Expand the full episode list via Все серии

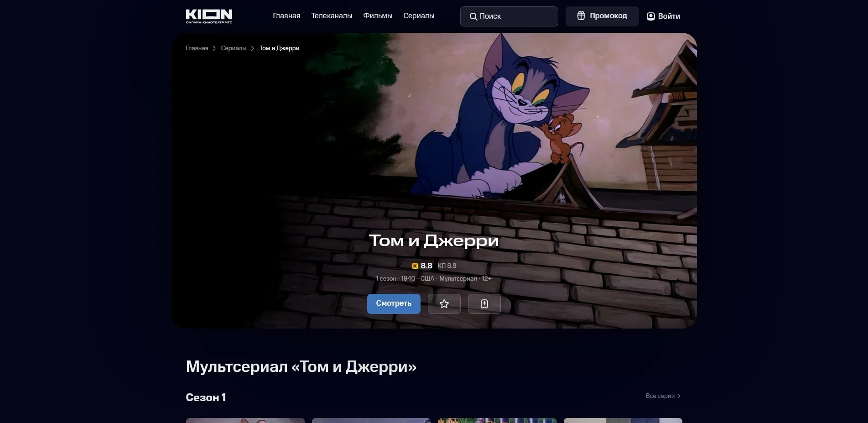(x=659, y=396)
